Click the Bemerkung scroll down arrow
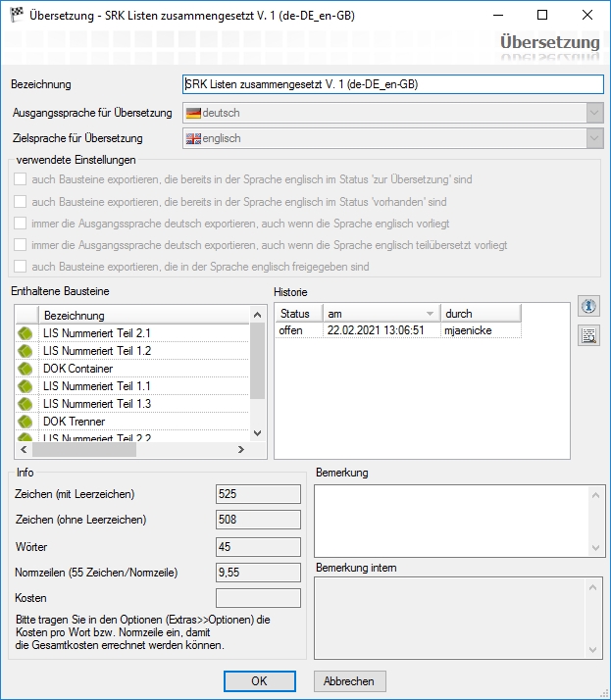 (596, 548)
